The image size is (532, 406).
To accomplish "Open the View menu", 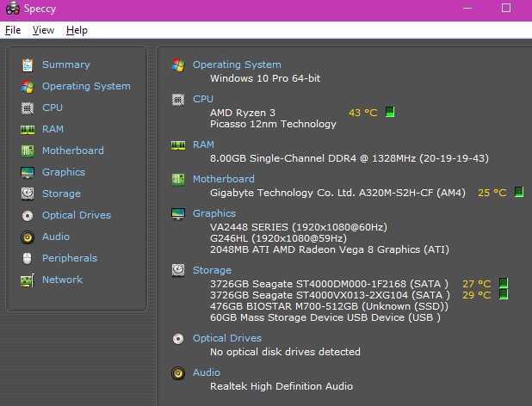I will pyautogui.click(x=43, y=30).
